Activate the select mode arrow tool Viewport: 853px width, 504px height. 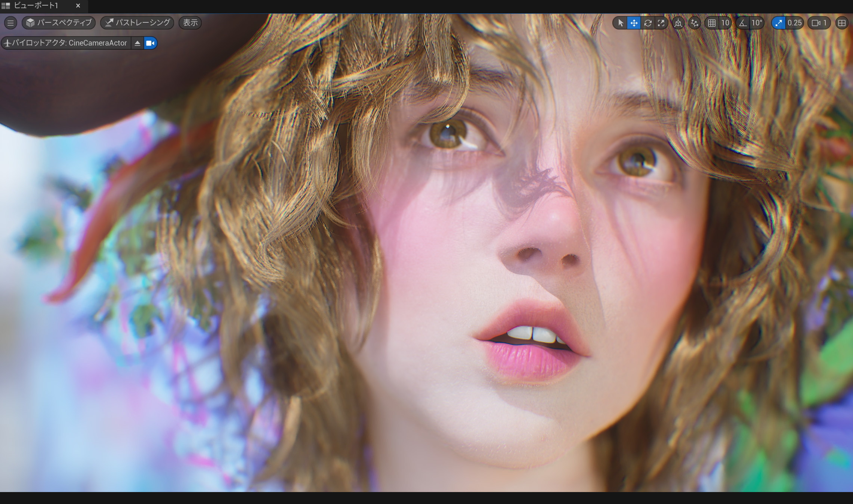pyautogui.click(x=620, y=23)
